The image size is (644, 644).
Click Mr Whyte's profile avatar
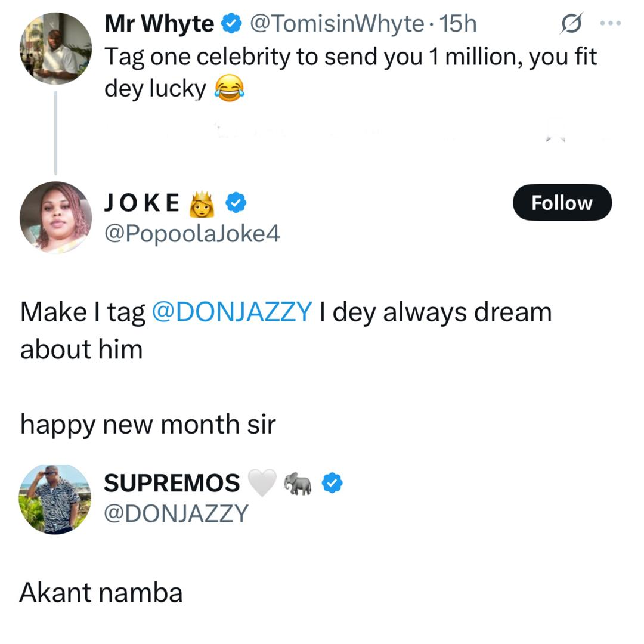pos(55,49)
